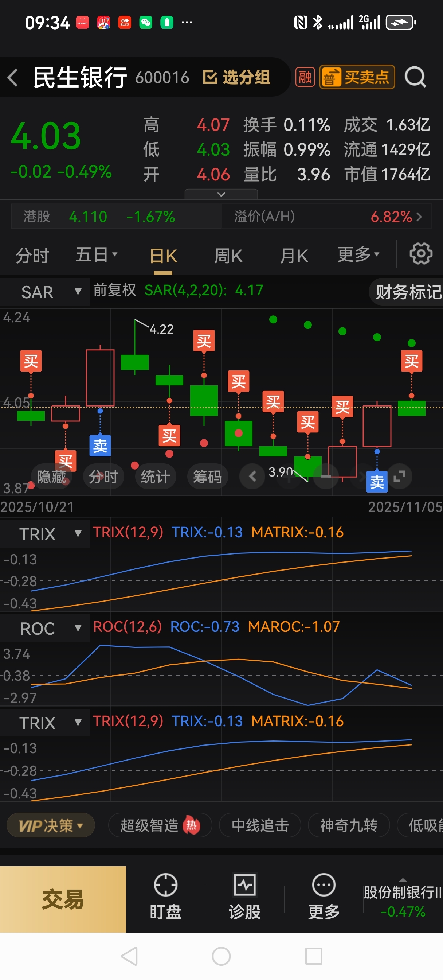
Task: Expand the quote details chevron
Action: click(x=221, y=194)
